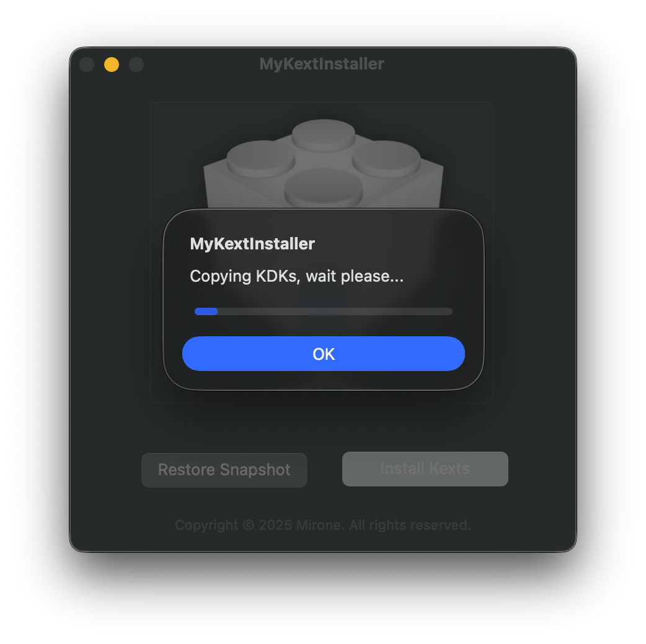Click the bold MyKextInstaller dialog heading

click(252, 244)
